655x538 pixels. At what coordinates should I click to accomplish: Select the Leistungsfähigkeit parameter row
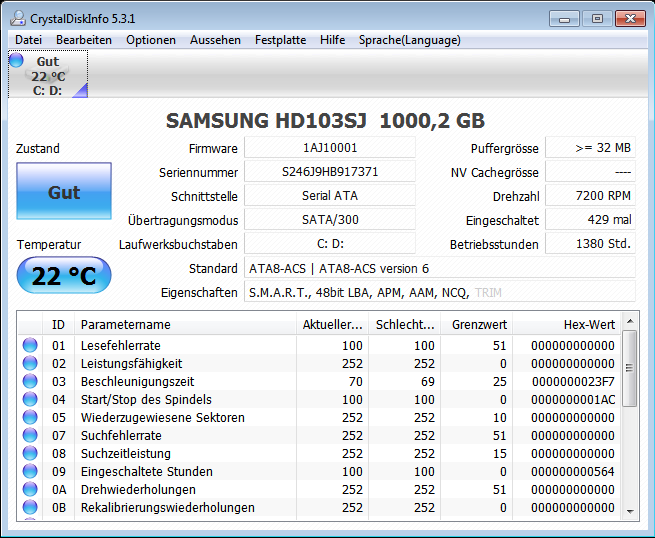[320, 363]
